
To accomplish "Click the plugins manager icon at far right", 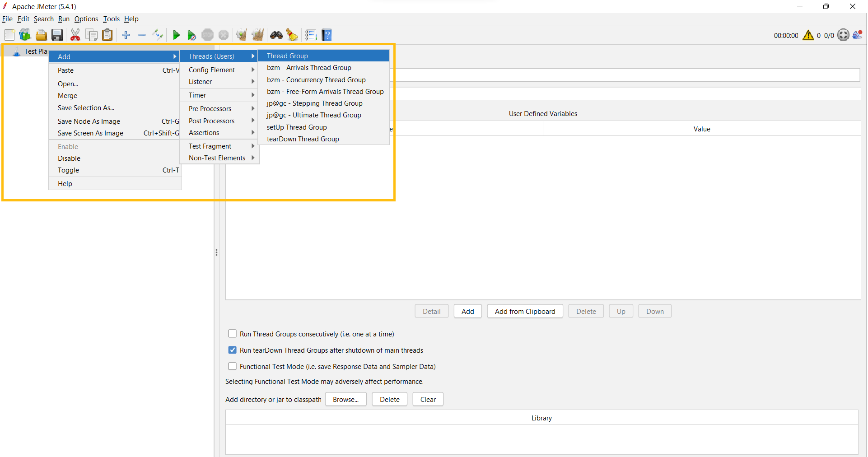I will coord(858,35).
